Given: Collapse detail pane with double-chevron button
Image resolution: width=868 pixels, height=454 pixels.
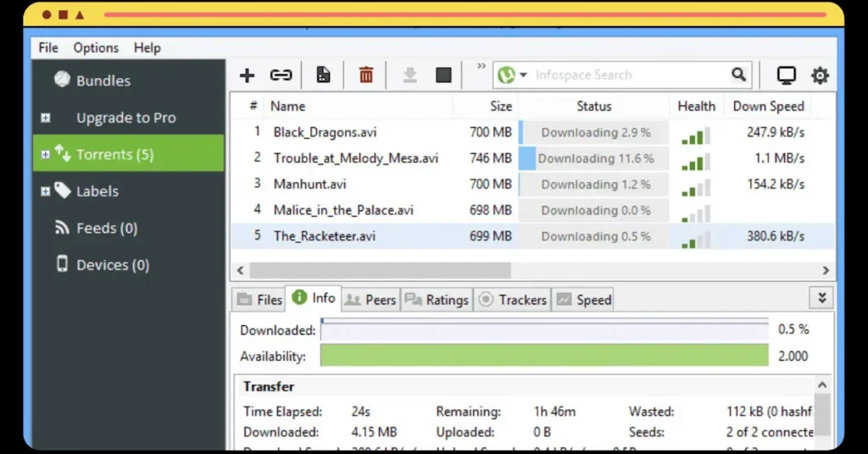Looking at the screenshot, I should (x=821, y=298).
